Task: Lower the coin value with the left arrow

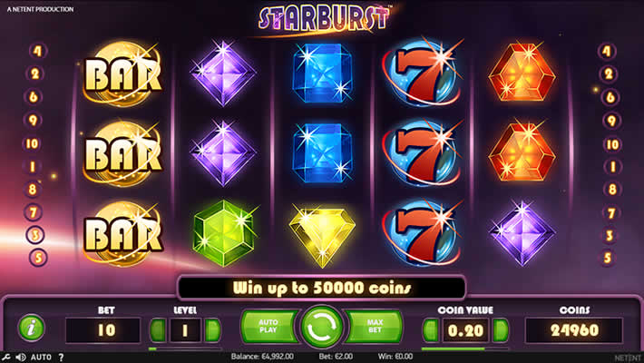Action: click(x=431, y=329)
